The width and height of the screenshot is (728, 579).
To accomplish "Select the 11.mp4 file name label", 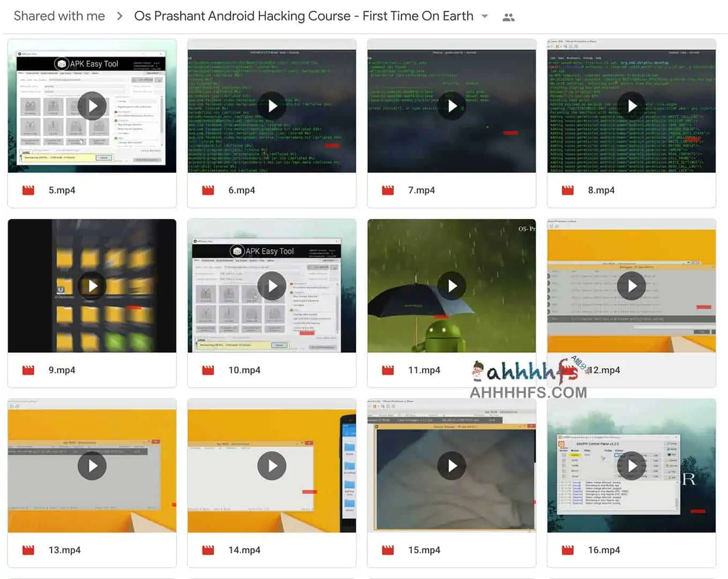I will coord(424,370).
